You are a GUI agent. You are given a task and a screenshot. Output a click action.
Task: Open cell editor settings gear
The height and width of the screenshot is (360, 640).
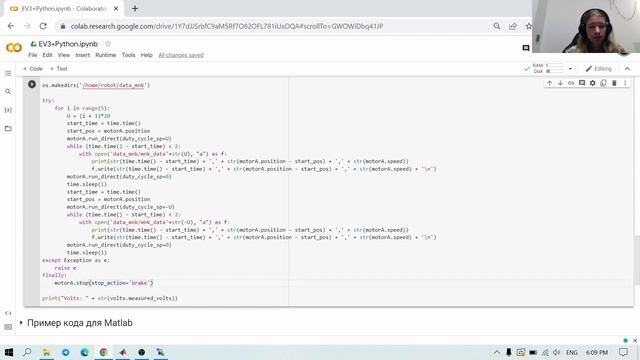tap(592, 83)
